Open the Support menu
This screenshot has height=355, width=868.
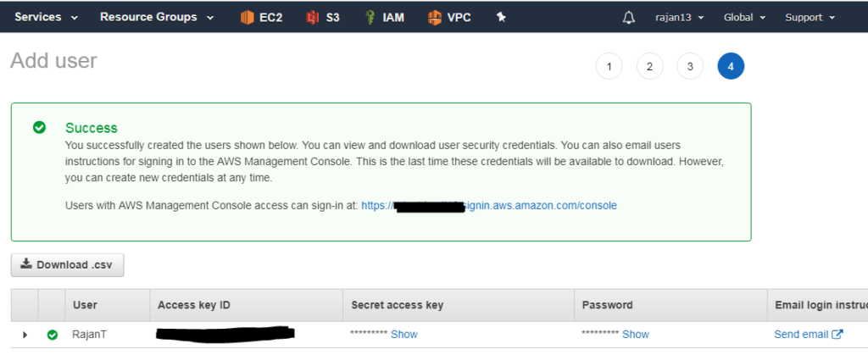tap(810, 18)
